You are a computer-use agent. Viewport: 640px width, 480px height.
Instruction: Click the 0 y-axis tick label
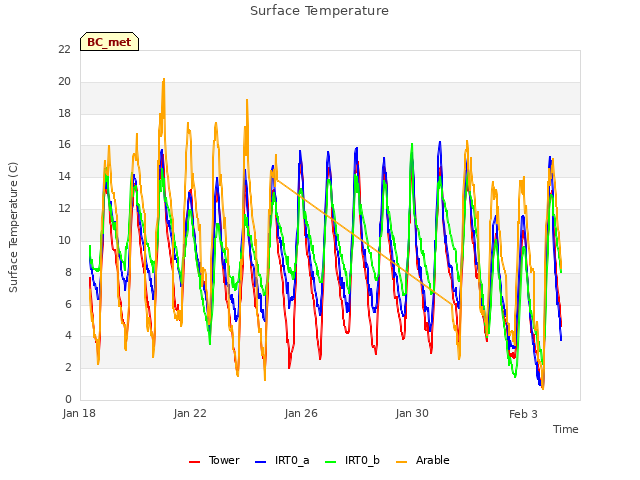pyautogui.click(x=68, y=399)
